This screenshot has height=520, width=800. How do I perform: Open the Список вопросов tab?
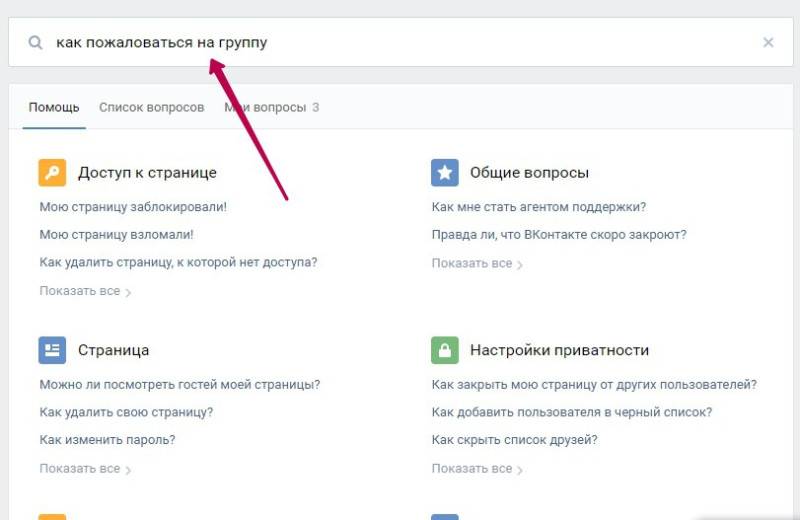pos(151,107)
